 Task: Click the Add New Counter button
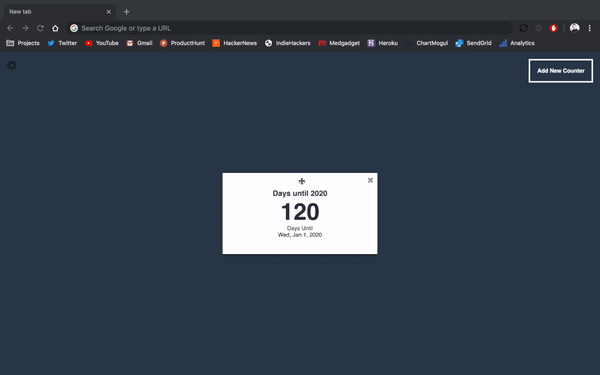(561, 71)
